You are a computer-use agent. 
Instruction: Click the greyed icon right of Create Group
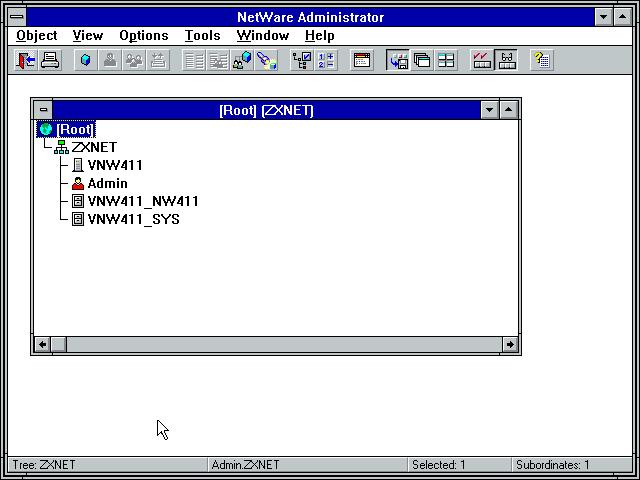coord(158,60)
